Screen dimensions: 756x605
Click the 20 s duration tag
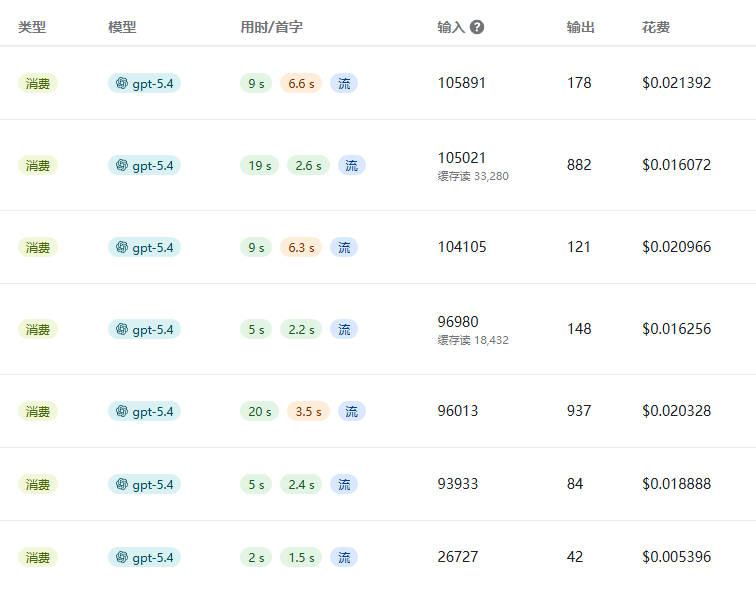click(259, 411)
